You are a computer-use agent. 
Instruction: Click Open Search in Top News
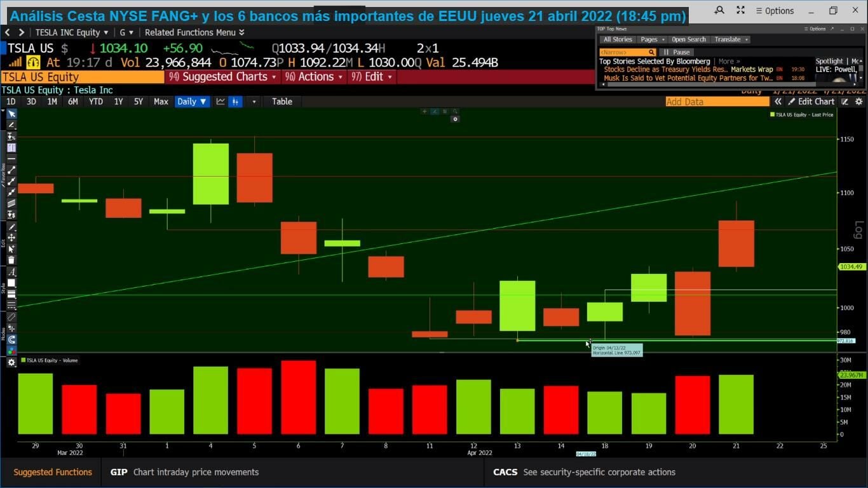(689, 39)
